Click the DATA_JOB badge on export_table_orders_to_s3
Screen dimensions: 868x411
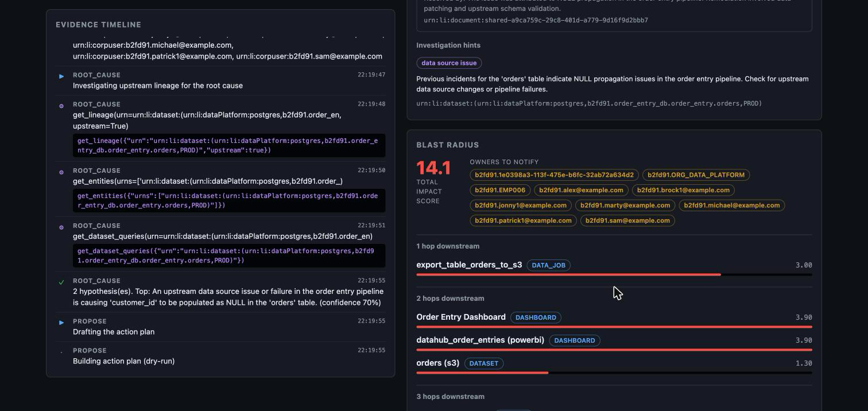(548, 265)
